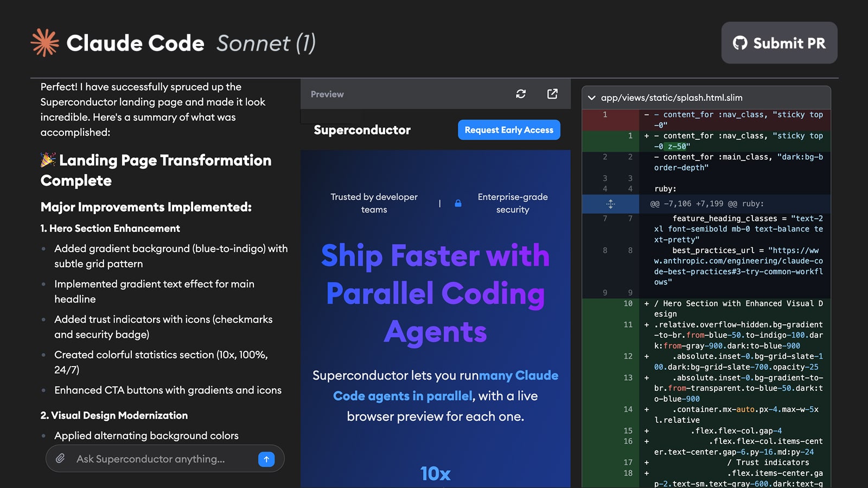Collapse the splash.html.slim diff file
The width and height of the screenshot is (868, 488).
tap(591, 98)
